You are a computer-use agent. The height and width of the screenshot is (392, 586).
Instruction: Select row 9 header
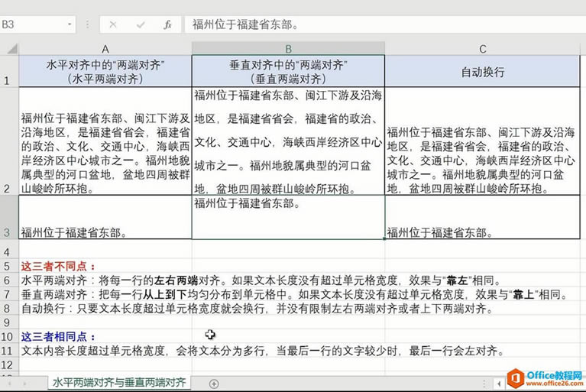[9, 322]
